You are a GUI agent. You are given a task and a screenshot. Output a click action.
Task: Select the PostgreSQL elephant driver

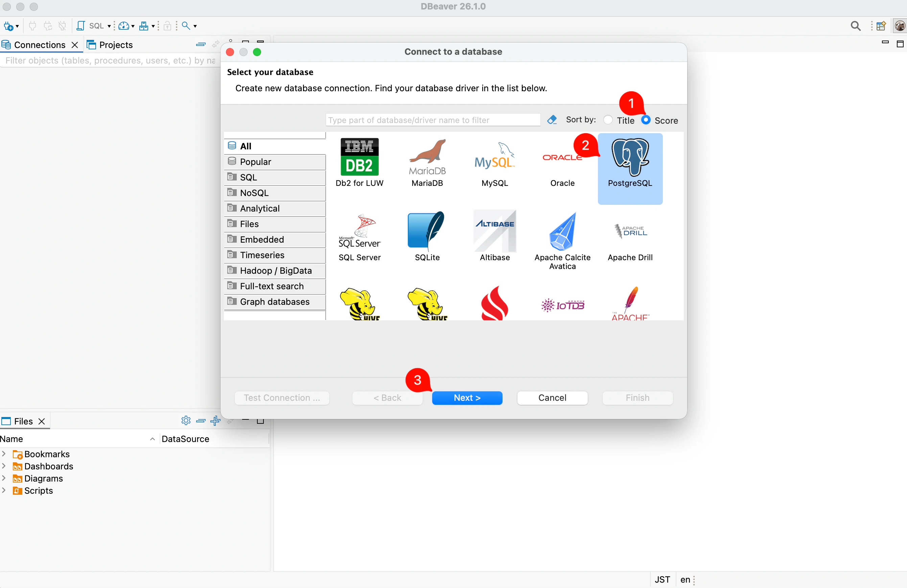tap(630, 169)
